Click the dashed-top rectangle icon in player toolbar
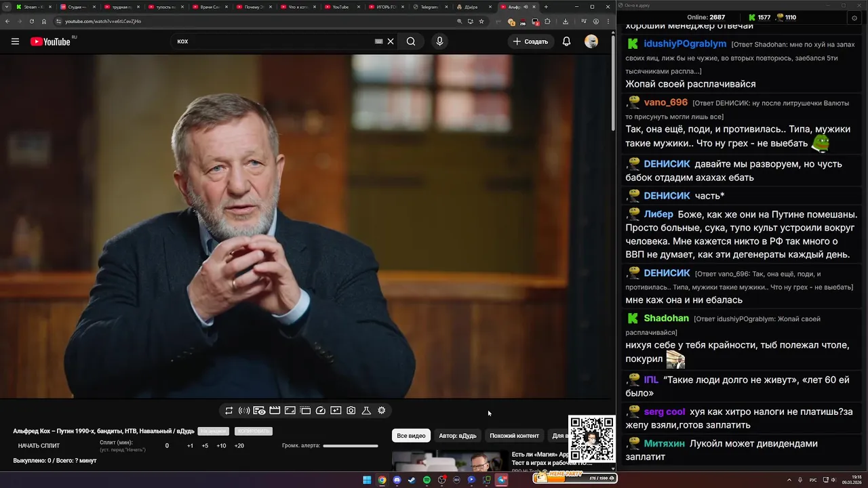The image size is (868, 488). pos(305,411)
